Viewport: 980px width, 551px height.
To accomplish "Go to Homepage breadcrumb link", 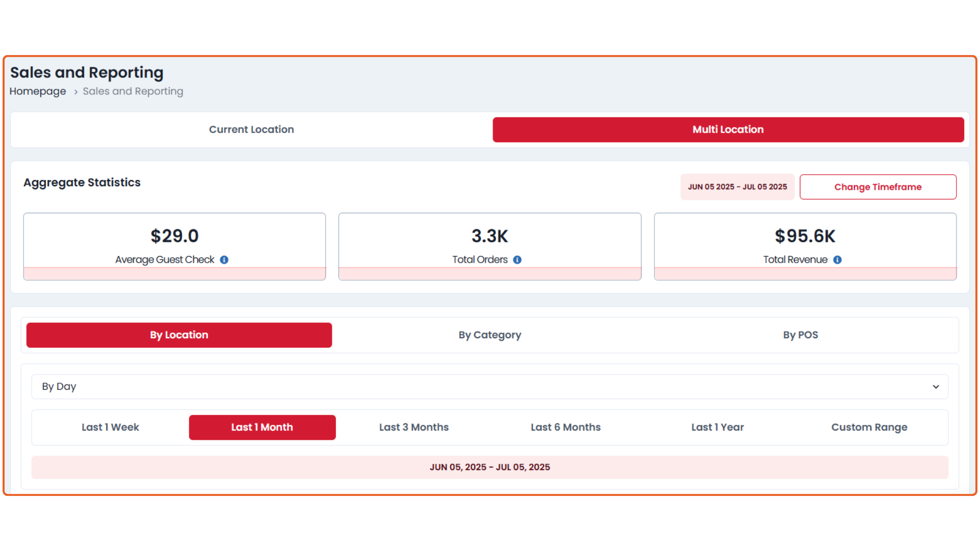I will point(38,91).
